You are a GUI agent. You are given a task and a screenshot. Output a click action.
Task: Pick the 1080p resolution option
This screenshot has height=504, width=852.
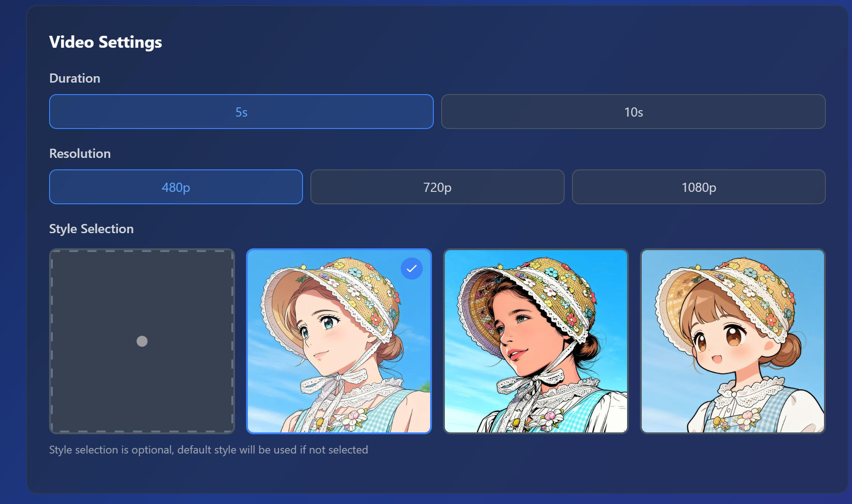(x=698, y=187)
